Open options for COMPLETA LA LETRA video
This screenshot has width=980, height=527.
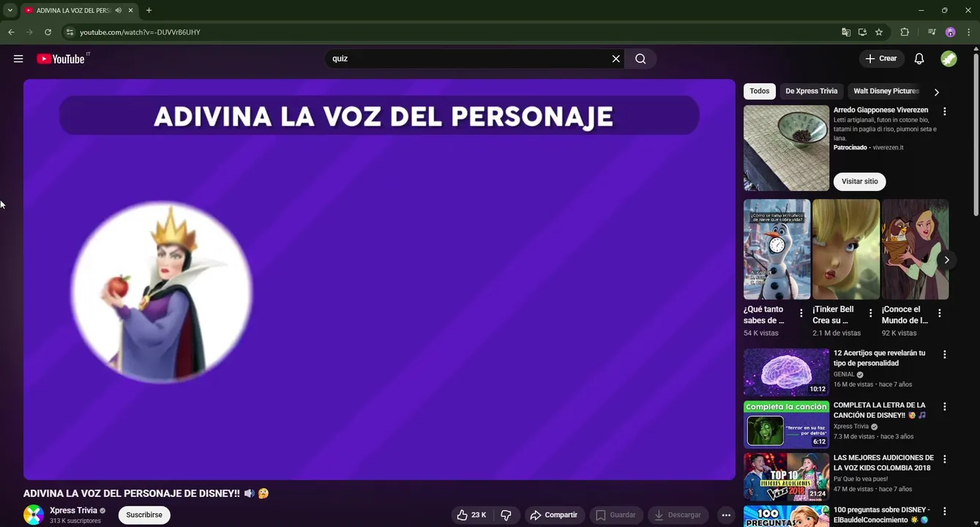[x=944, y=406]
